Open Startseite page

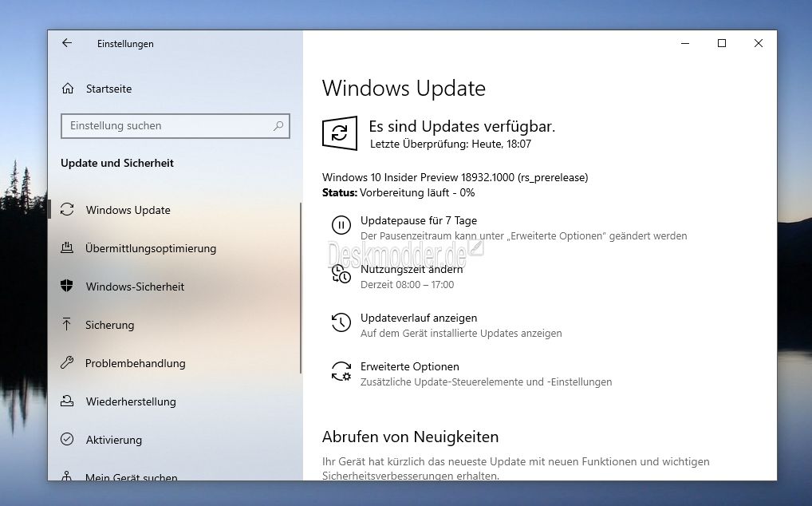pyautogui.click(x=108, y=89)
